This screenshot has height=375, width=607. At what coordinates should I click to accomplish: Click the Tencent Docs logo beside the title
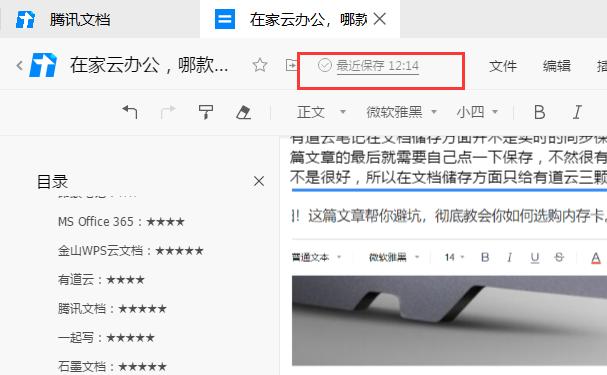[x=43, y=65]
